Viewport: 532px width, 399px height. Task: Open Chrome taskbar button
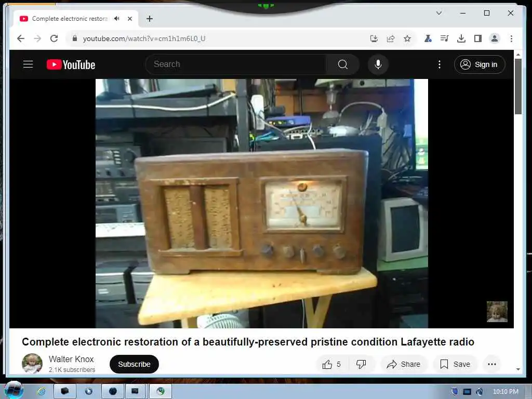tap(161, 392)
